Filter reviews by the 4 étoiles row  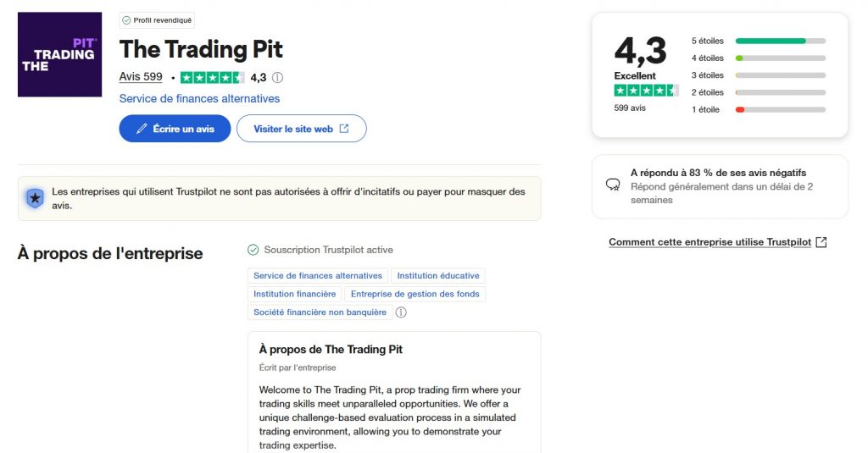[x=758, y=58]
